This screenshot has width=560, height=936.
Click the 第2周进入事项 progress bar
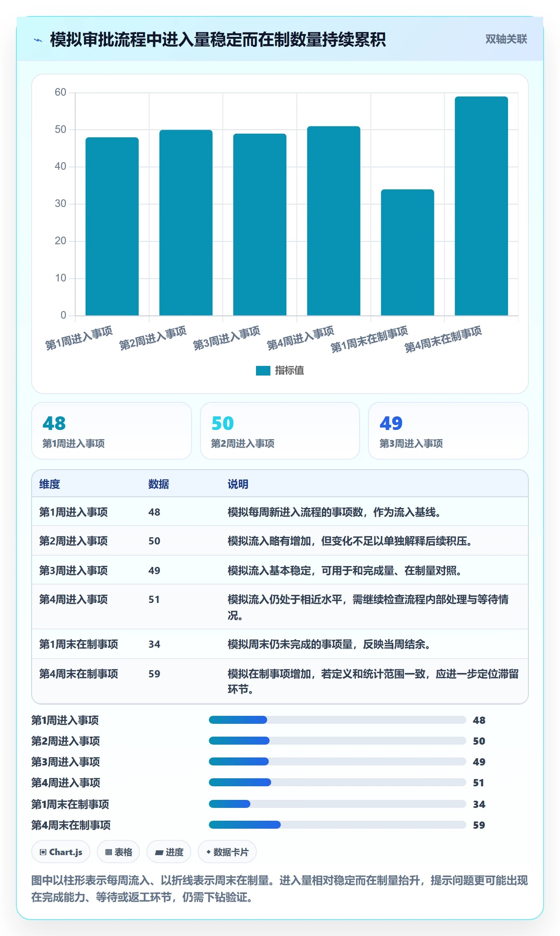coord(337,741)
